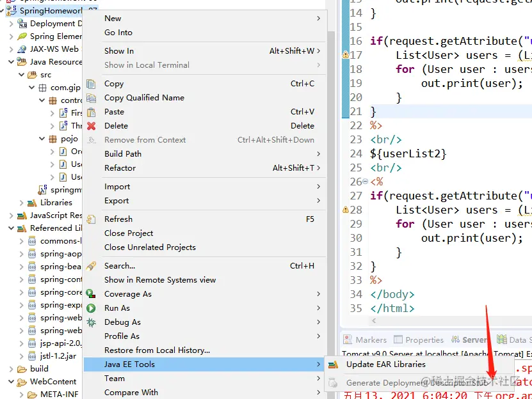
Task: Select the commons jar tree item
Action: point(61,241)
